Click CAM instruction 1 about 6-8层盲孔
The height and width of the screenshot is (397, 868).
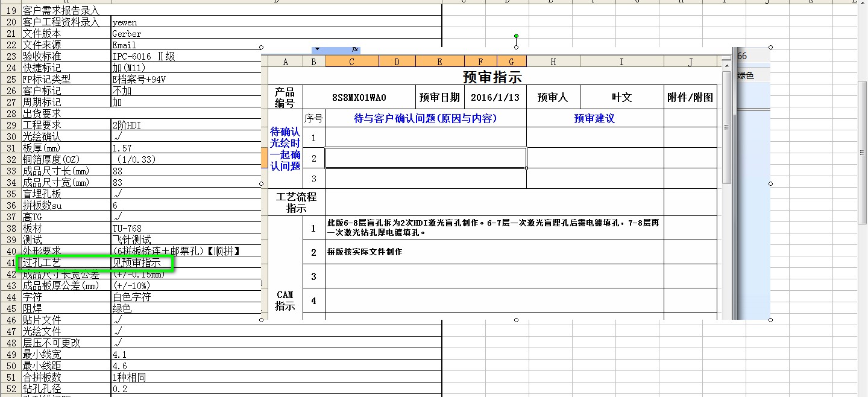tap(494, 227)
